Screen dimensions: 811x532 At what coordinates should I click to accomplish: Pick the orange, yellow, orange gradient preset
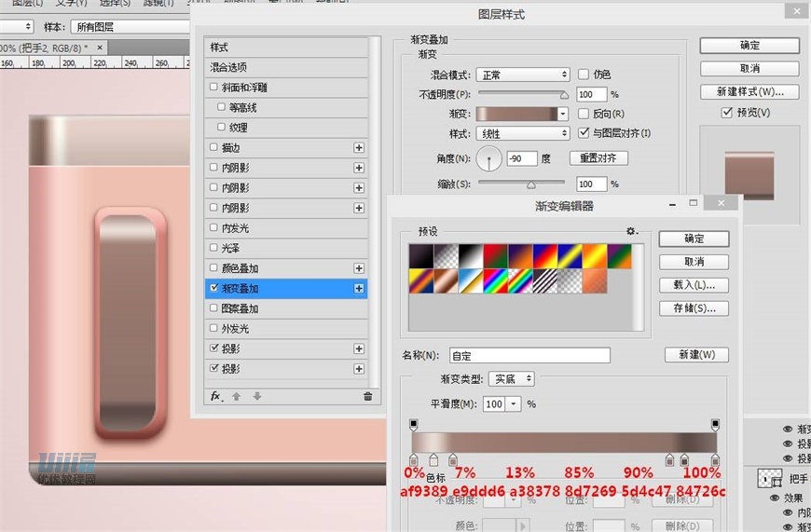pos(595,256)
